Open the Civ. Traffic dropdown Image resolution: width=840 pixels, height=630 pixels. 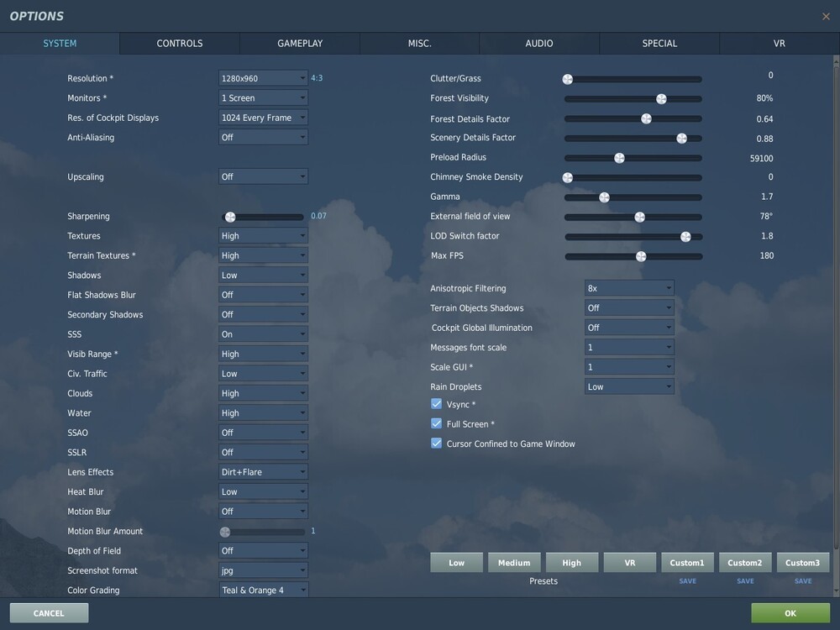pos(263,374)
